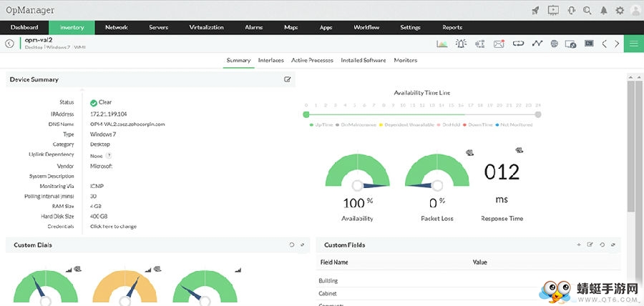This screenshot has height=306, width=644.
Task: Click the headset support icon
Action: tap(571, 10)
